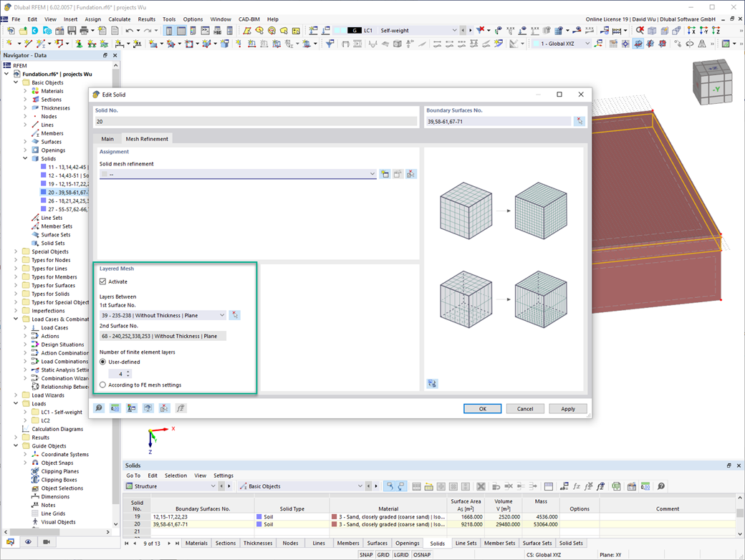Click the dialog tree view icon
Viewport: 745px width, 560px height.
pos(132,408)
